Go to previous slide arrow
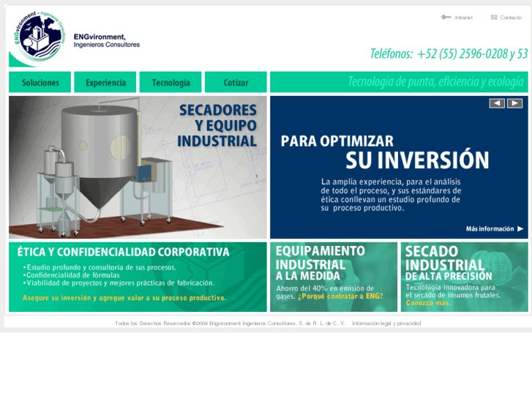The height and width of the screenshot is (399, 532). click(497, 103)
